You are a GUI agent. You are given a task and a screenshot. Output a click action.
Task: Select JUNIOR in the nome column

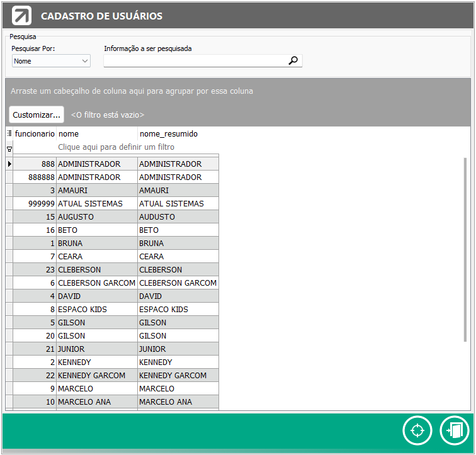97,349
